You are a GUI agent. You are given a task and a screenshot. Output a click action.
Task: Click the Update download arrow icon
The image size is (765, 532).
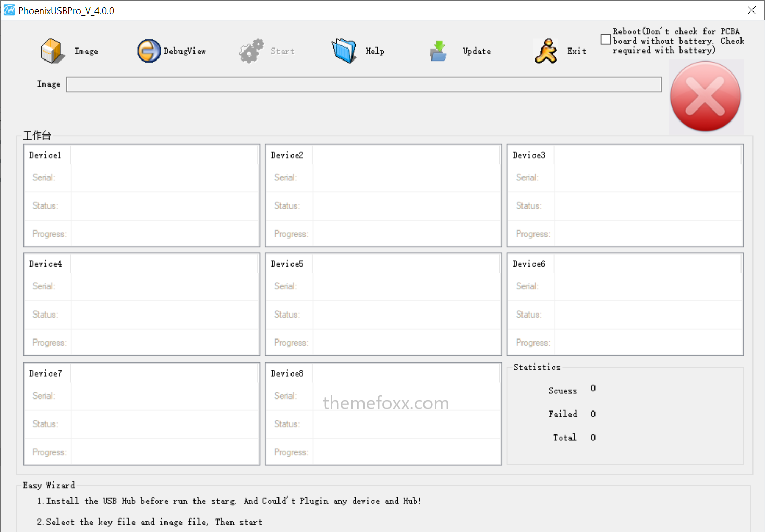click(x=439, y=51)
